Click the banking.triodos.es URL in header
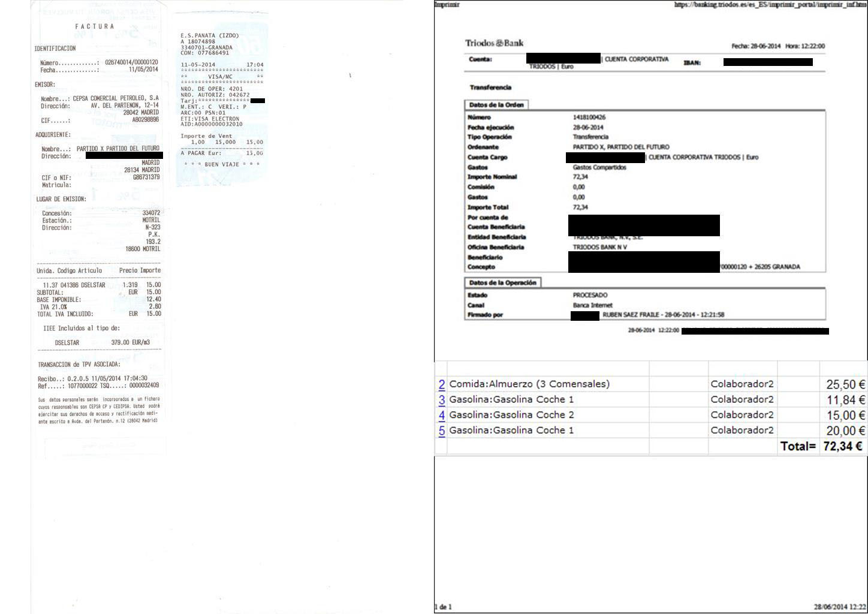Viewport: 868px width, 614px height. click(x=770, y=4)
